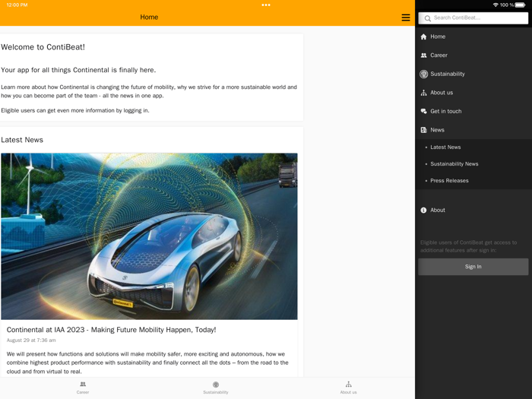Viewport: 532px width, 399px height.
Task: Click the article summary beginning We will present
Action: pyautogui.click(x=147, y=363)
